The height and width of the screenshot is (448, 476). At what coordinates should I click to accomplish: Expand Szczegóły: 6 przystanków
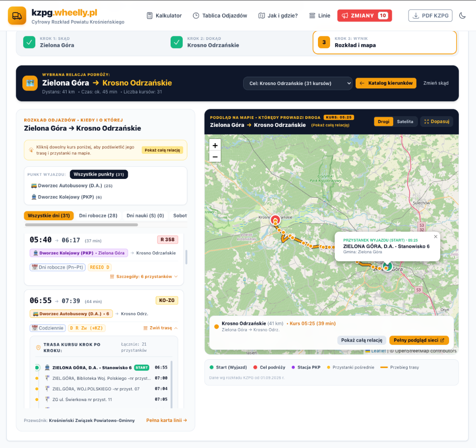(x=144, y=277)
